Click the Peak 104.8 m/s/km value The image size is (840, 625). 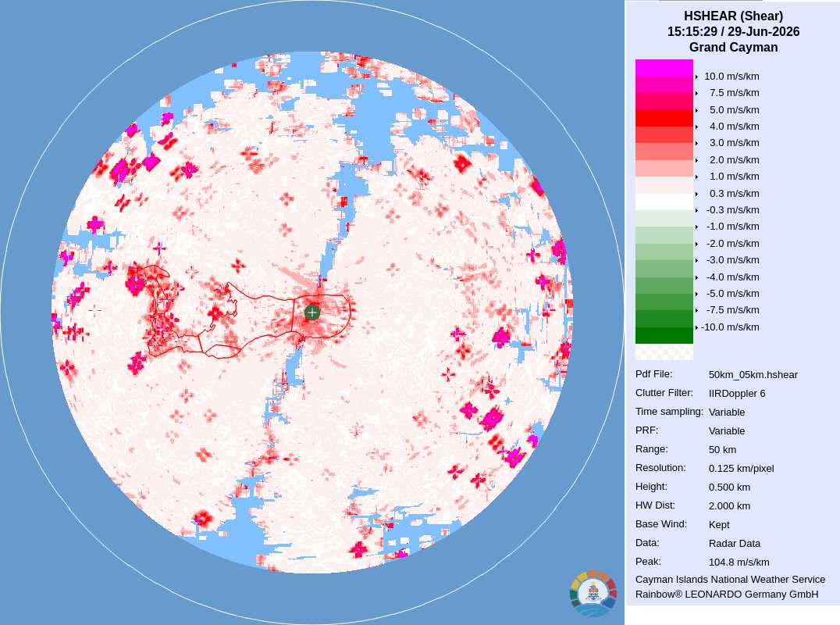pyautogui.click(x=739, y=562)
